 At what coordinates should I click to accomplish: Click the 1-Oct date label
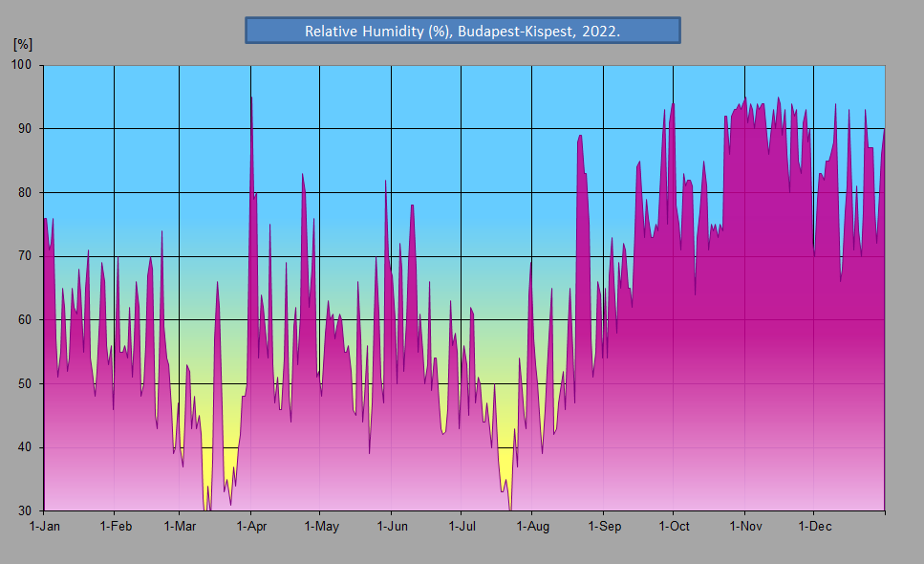coord(673,527)
